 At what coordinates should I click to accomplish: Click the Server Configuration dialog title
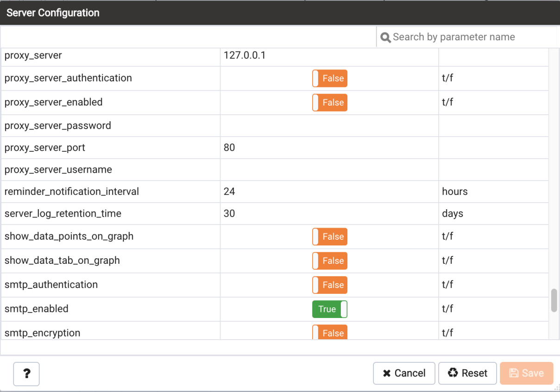[53, 13]
